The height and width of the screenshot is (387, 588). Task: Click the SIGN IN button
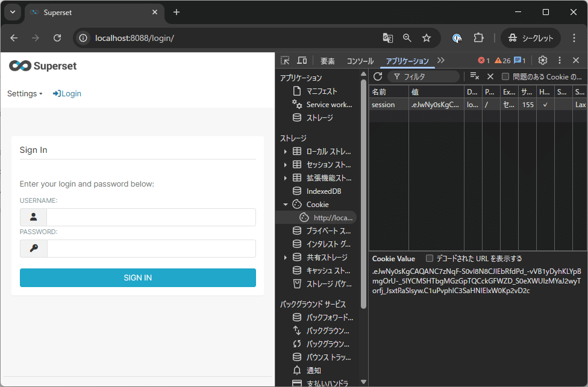point(138,277)
